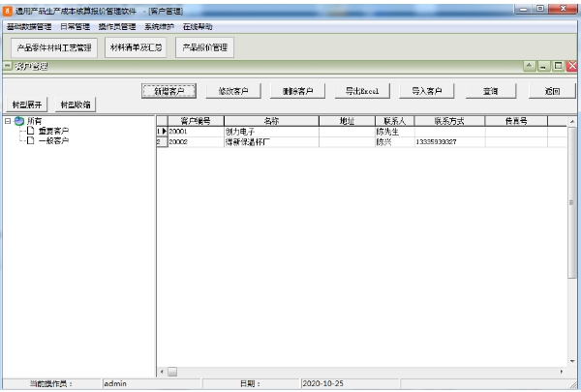The height and width of the screenshot is (392, 581).
Task: Click the admin operator status field
Action: (151, 384)
